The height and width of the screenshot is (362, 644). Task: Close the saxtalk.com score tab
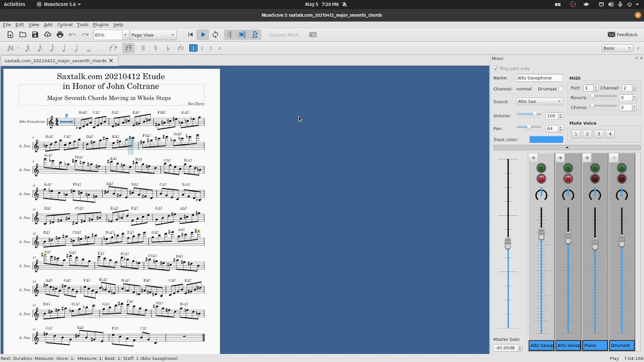(111, 61)
